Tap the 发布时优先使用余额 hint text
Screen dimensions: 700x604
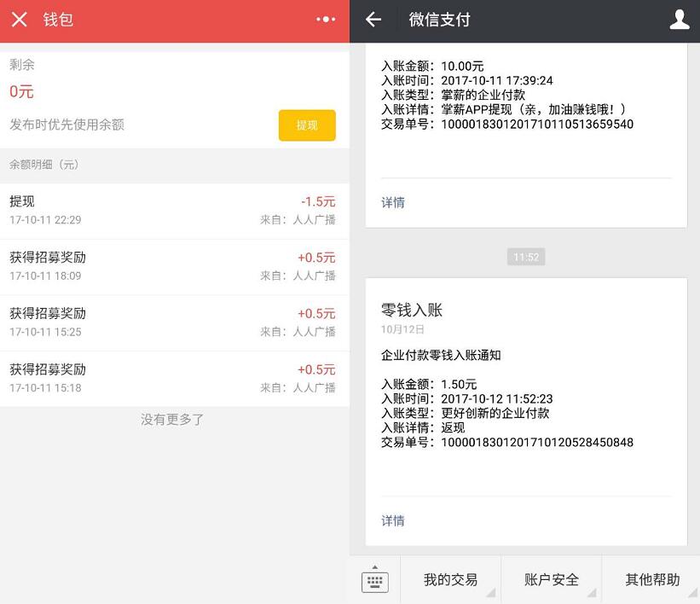[x=67, y=125]
